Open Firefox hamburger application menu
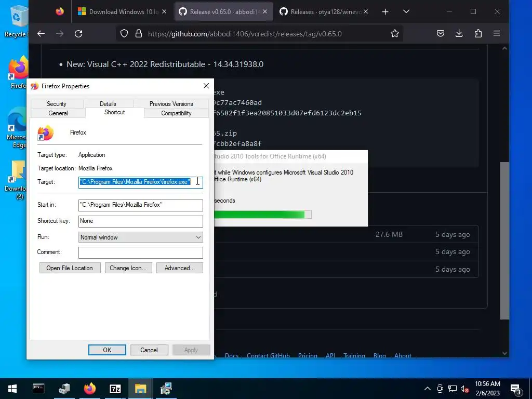 (497, 33)
